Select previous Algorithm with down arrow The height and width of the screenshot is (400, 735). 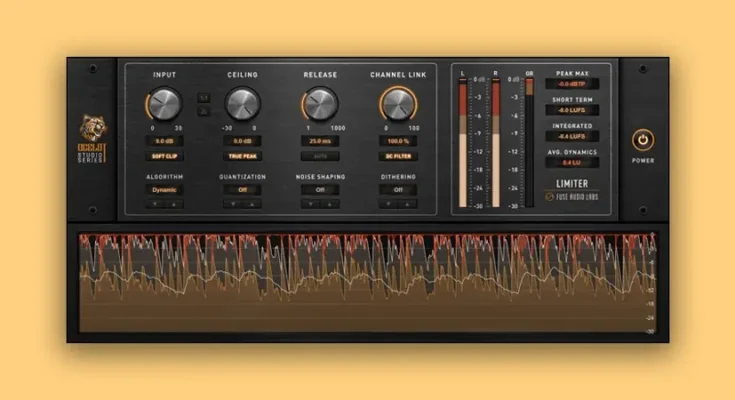click(155, 204)
